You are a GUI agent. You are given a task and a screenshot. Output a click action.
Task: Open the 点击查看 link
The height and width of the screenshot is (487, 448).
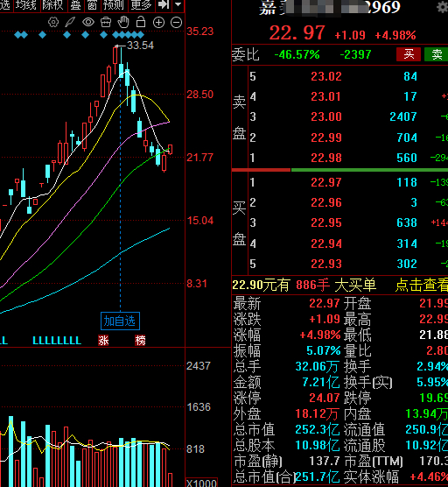tap(422, 285)
